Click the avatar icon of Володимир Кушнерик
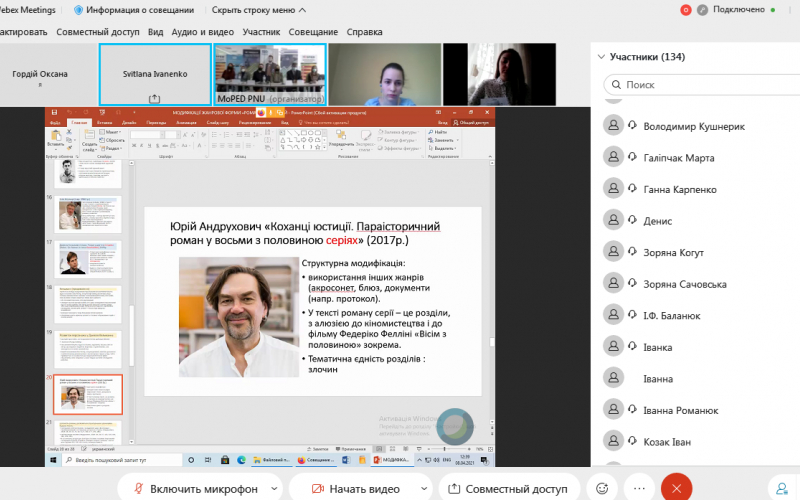This screenshot has height=500, width=800. 613,125
